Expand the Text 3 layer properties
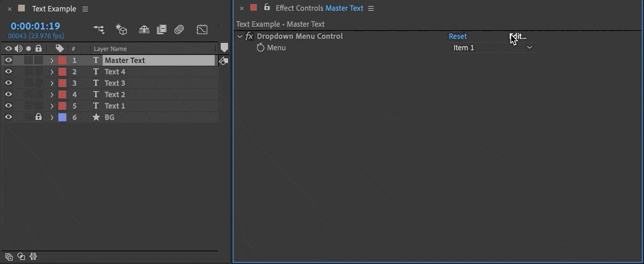The width and height of the screenshot is (644, 264). click(52, 83)
